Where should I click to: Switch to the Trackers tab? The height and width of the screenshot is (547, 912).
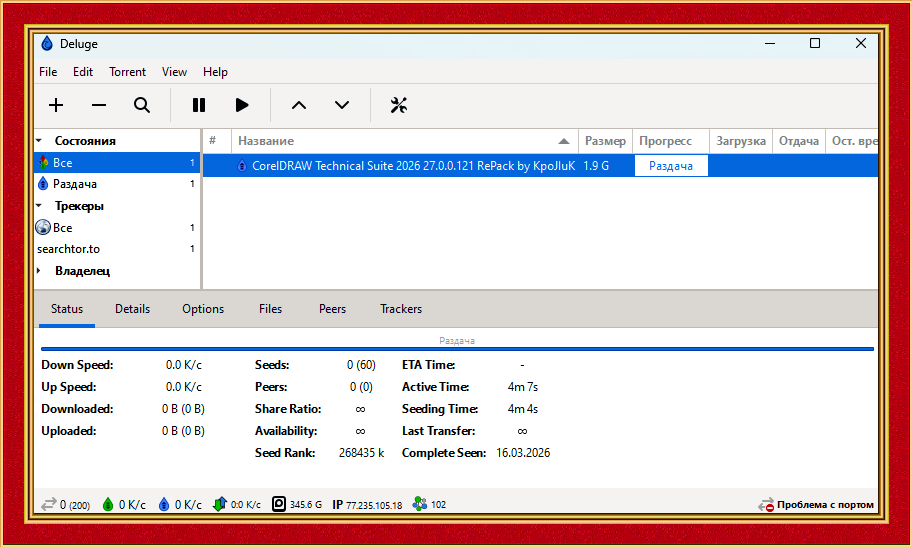[401, 309]
